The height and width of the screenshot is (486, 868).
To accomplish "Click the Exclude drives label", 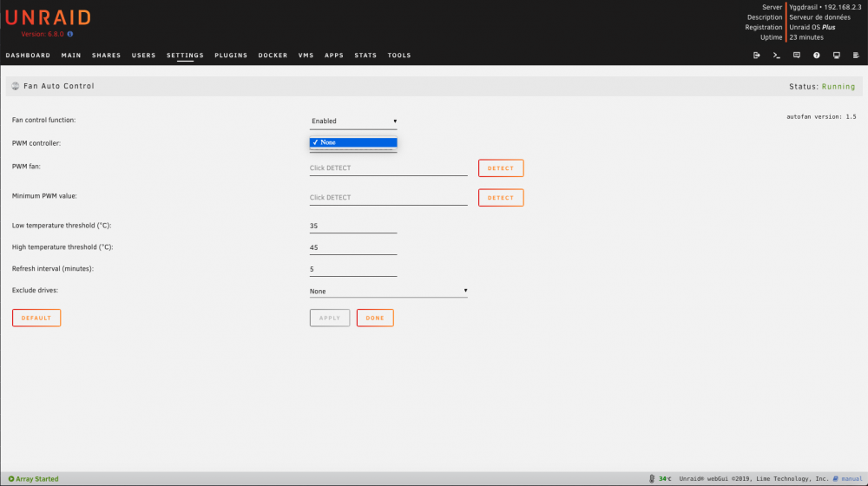I will pyautogui.click(x=35, y=291).
